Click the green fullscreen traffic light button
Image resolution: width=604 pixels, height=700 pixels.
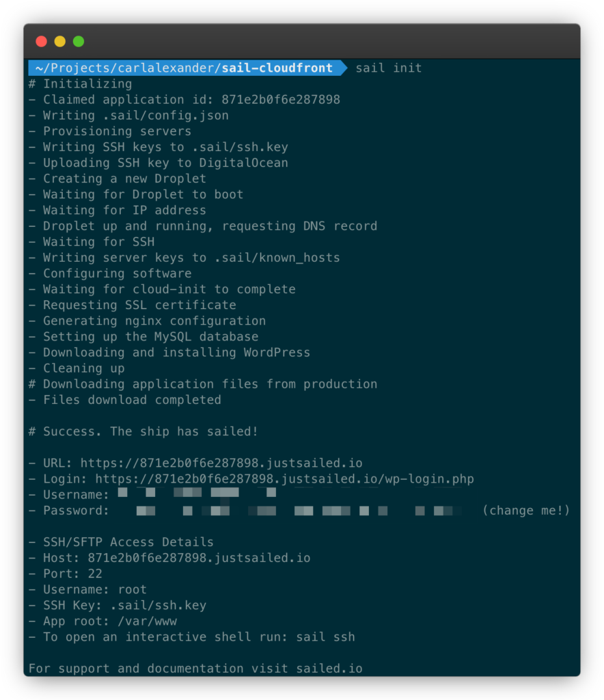pyautogui.click(x=78, y=41)
